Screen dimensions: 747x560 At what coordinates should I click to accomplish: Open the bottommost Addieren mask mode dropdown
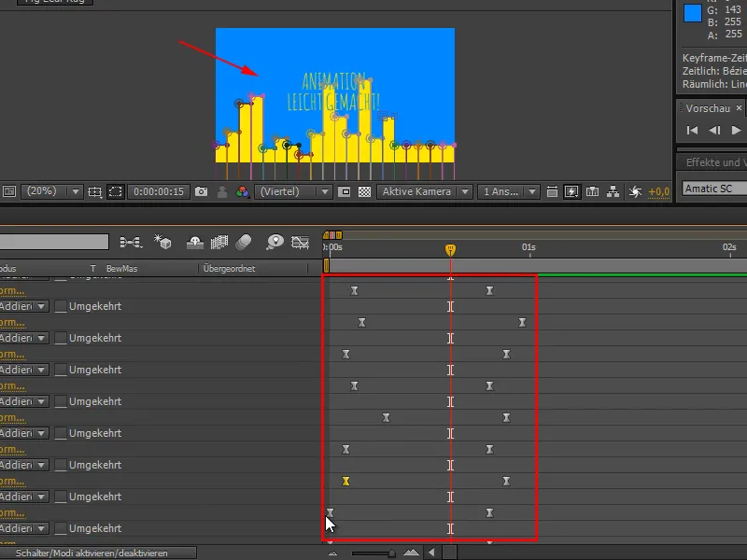(24, 528)
